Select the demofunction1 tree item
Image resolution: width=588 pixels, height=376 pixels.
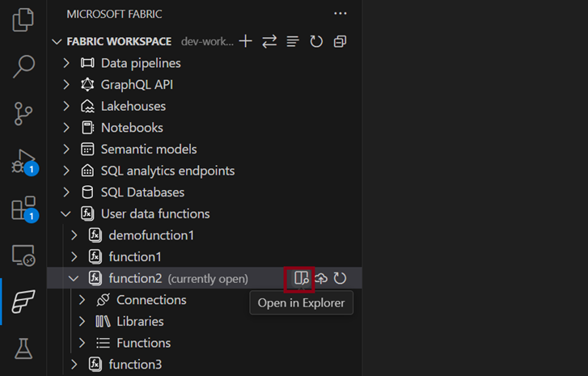coord(151,235)
